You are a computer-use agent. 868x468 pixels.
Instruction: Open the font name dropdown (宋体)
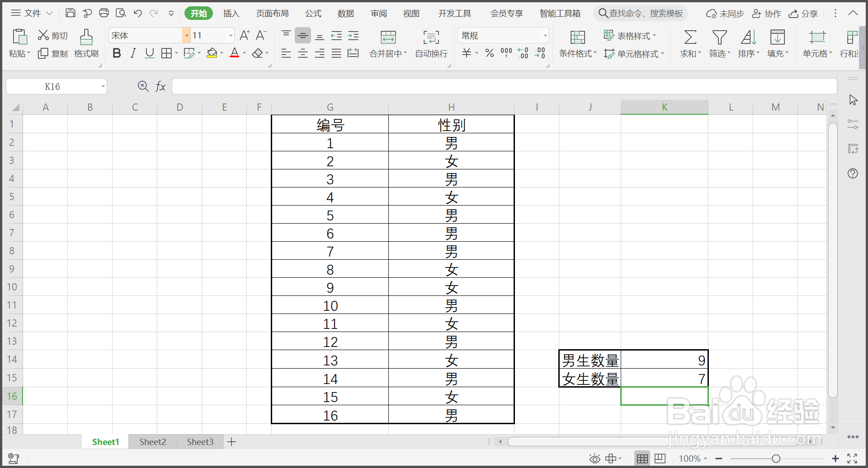point(186,35)
